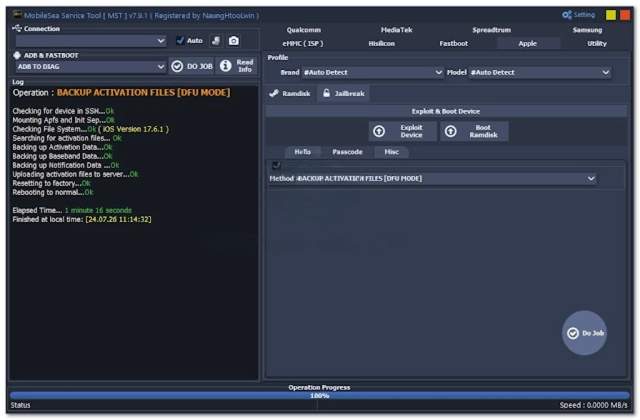Click 'Backing up Baseband Data' log line

point(62,156)
